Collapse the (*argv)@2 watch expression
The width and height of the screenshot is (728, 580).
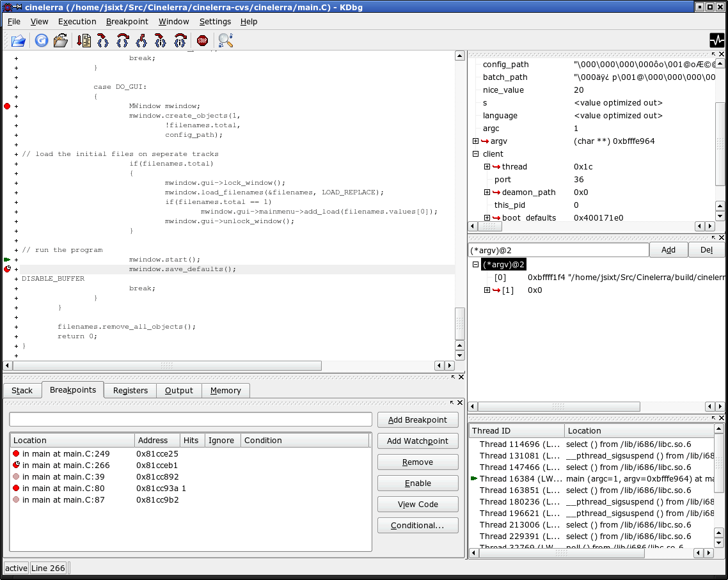click(475, 265)
